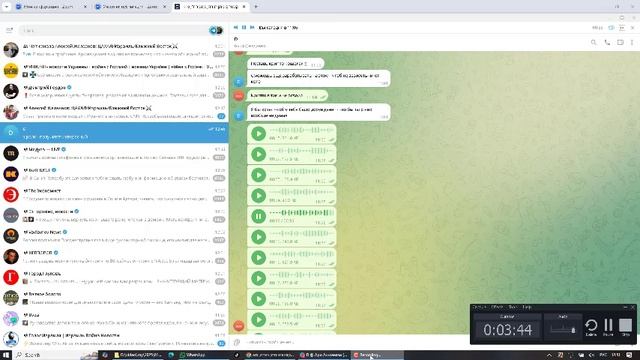This screenshot has width=640, height=360.
Task: Open the chat with orange BK avatar
Action: coord(114,174)
